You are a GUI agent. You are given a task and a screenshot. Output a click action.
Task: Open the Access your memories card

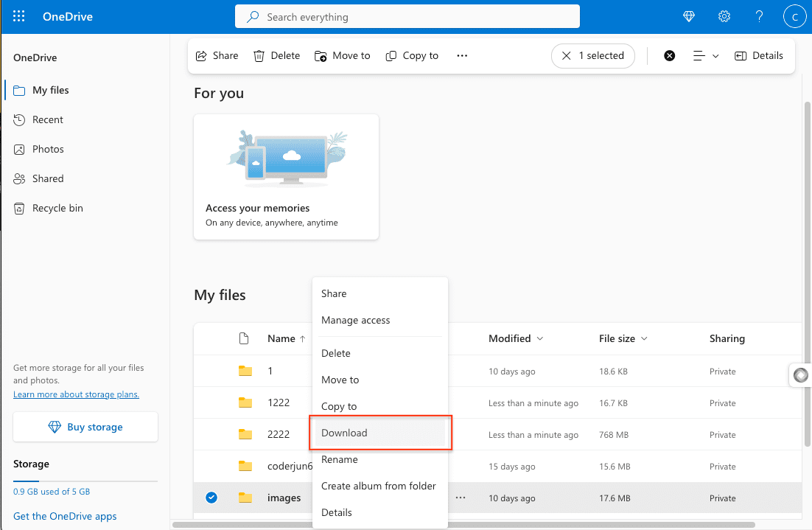[287, 177]
